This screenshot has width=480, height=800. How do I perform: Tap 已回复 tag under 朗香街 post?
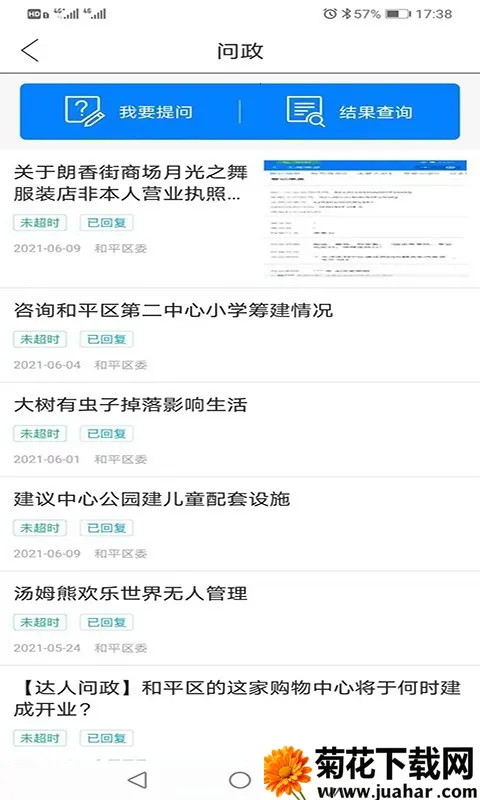click(x=107, y=223)
